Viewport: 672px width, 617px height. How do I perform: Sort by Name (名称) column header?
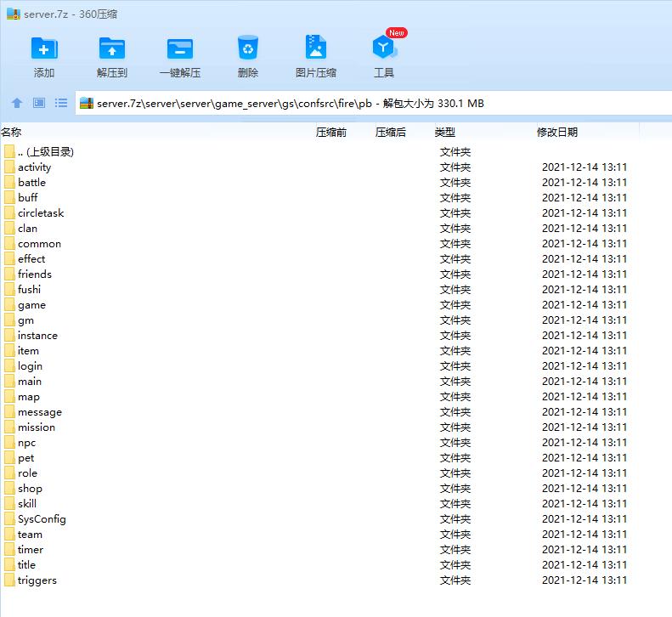[x=12, y=132]
